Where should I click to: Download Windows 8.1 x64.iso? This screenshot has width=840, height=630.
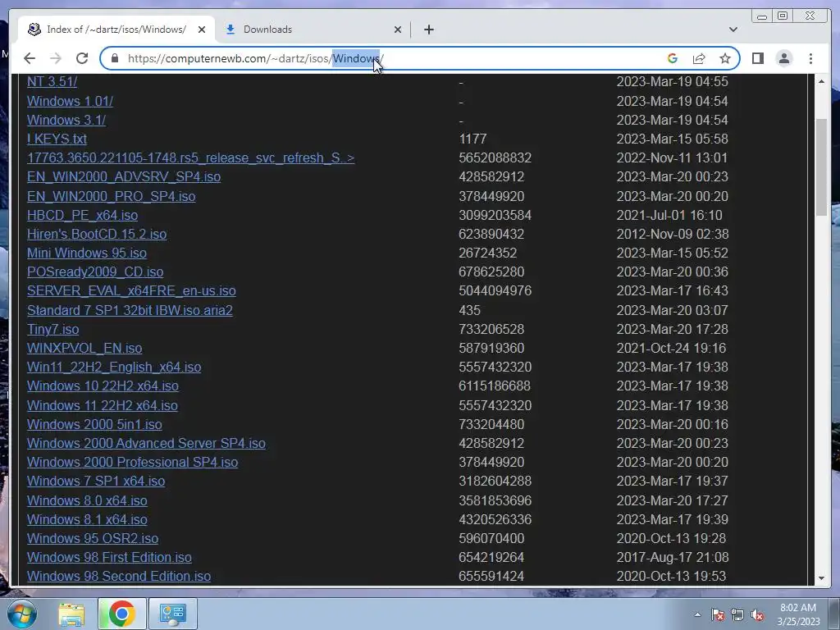click(x=87, y=519)
